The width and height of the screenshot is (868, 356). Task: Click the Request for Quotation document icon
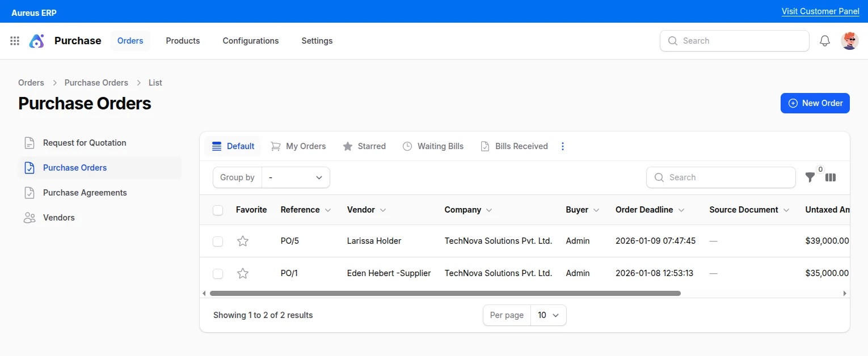[30, 143]
